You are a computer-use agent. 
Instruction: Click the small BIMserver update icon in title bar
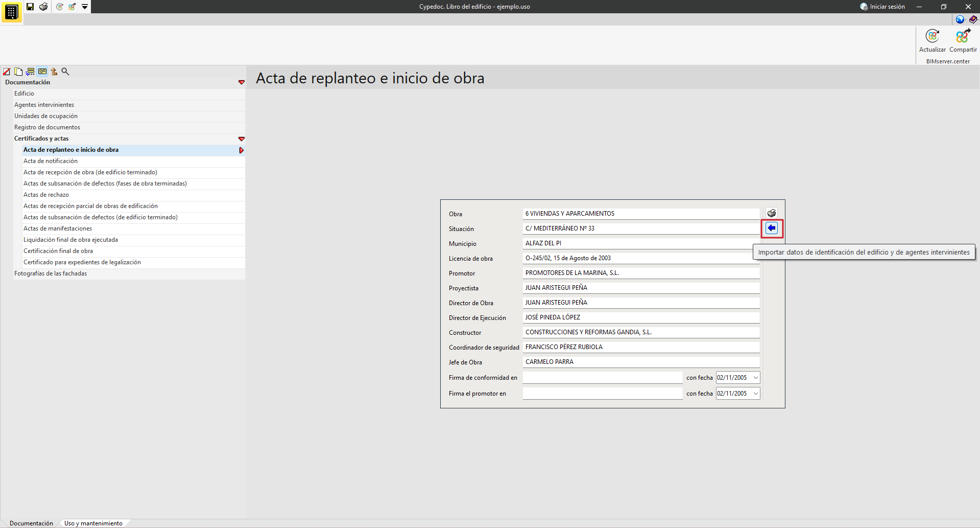coord(60,7)
